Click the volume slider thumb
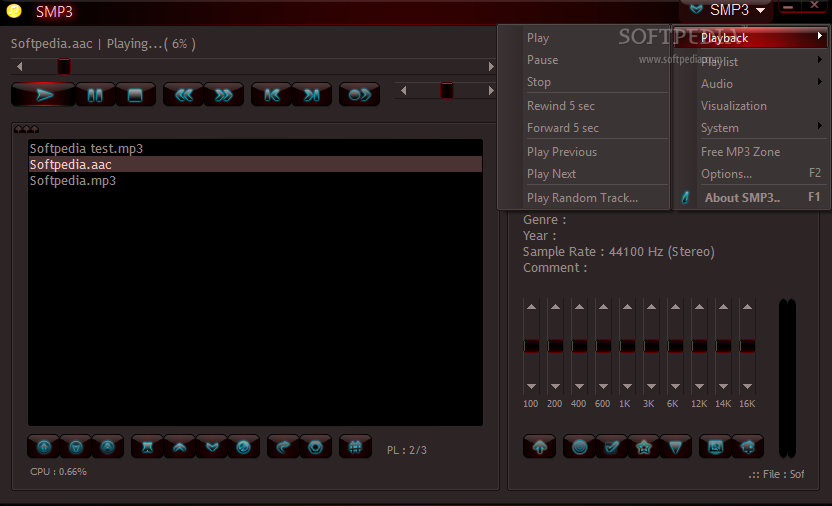This screenshot has height=506, width=832. (447, 91)
